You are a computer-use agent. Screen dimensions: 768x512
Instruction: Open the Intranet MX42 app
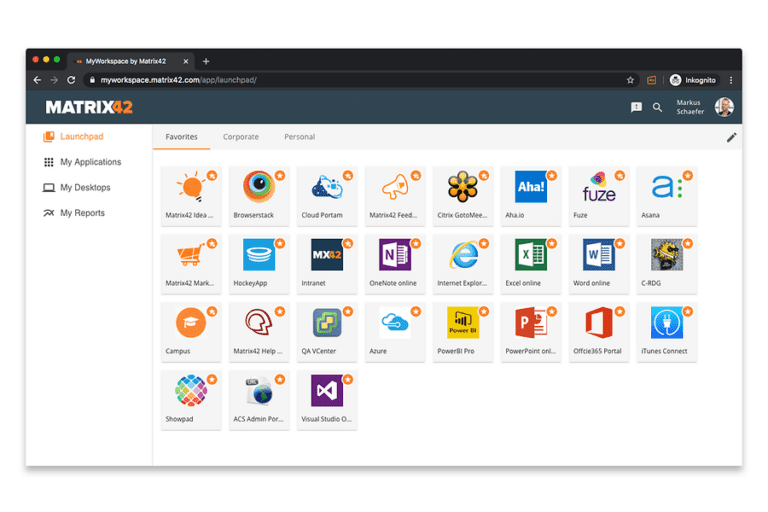(x=327, y=264)
